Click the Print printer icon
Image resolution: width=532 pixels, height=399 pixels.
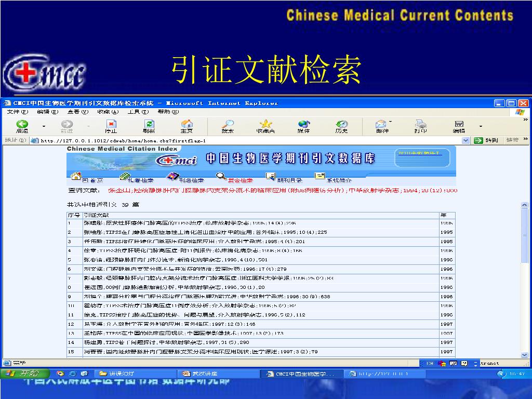420,124
